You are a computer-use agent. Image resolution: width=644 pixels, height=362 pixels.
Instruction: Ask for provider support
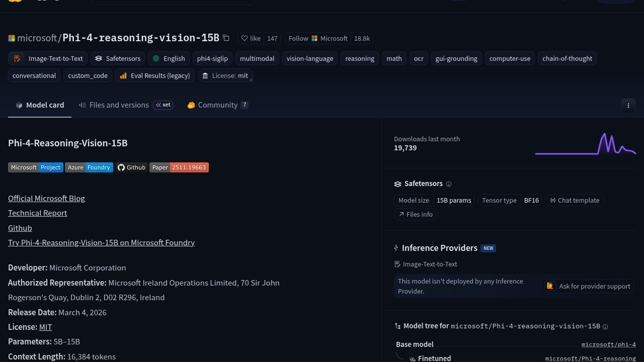(588, 286)
